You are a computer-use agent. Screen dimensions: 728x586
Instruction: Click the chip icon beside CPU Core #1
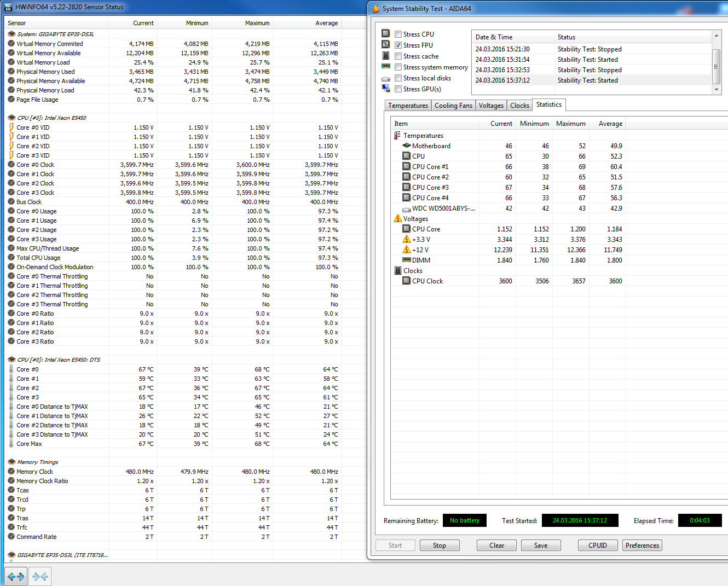click(x=407, y=167)
